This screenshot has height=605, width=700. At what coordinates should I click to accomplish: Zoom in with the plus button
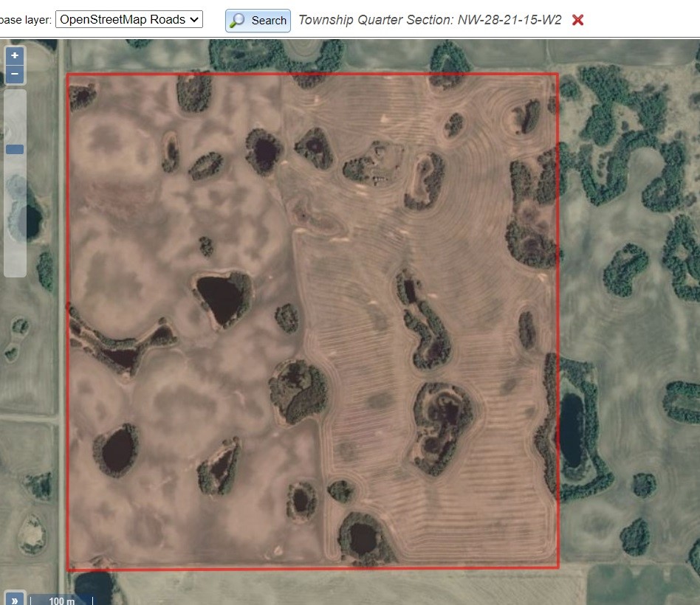[x=15, y=55]
